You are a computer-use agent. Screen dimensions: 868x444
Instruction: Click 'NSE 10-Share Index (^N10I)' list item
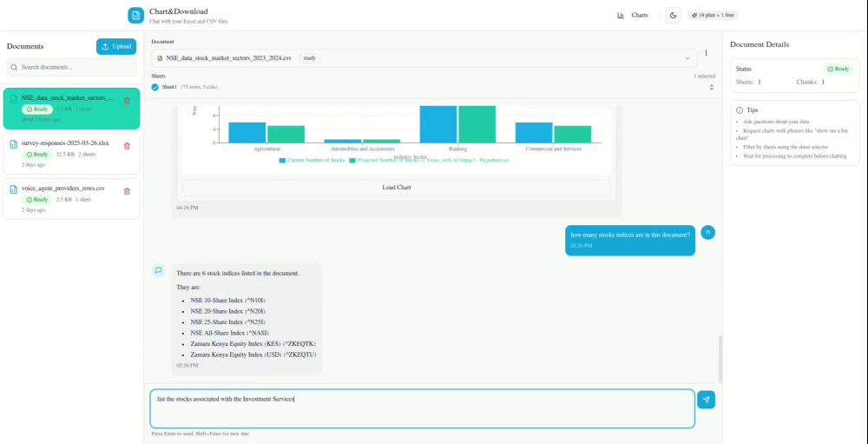tap(228, 301)
